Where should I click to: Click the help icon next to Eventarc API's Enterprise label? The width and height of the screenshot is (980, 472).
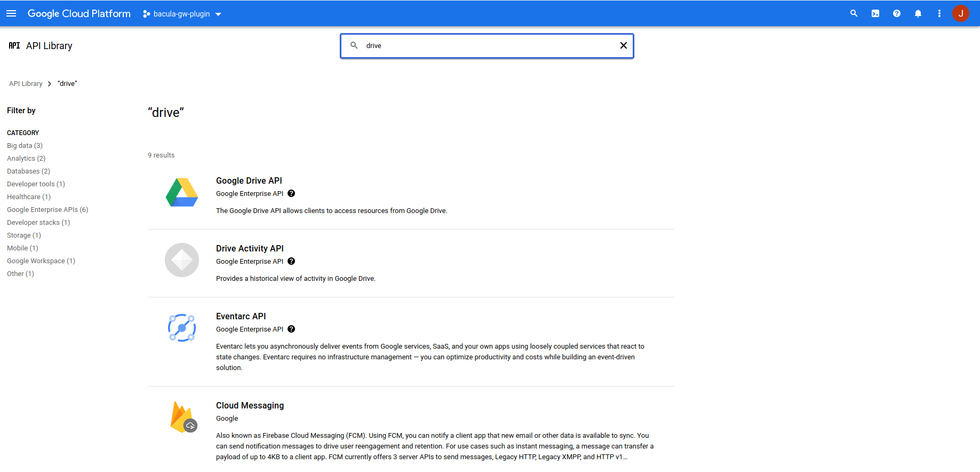(291, 329)
